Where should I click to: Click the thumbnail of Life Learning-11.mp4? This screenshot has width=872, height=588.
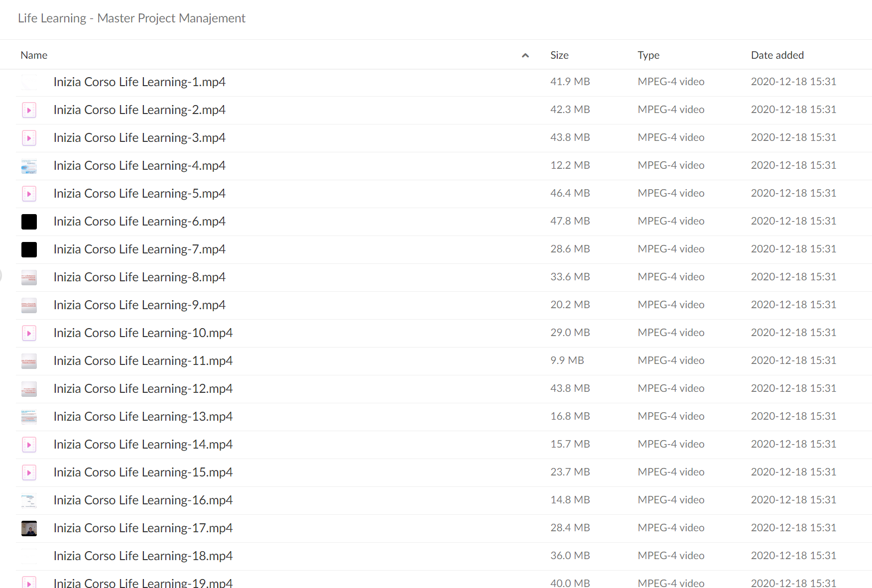coord(29,361)
